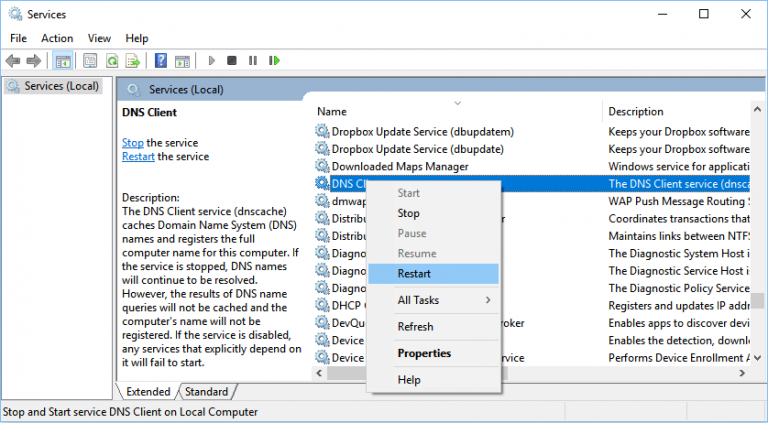
Task: Click the 'Stop' the service link
Action: pos(132,143)
